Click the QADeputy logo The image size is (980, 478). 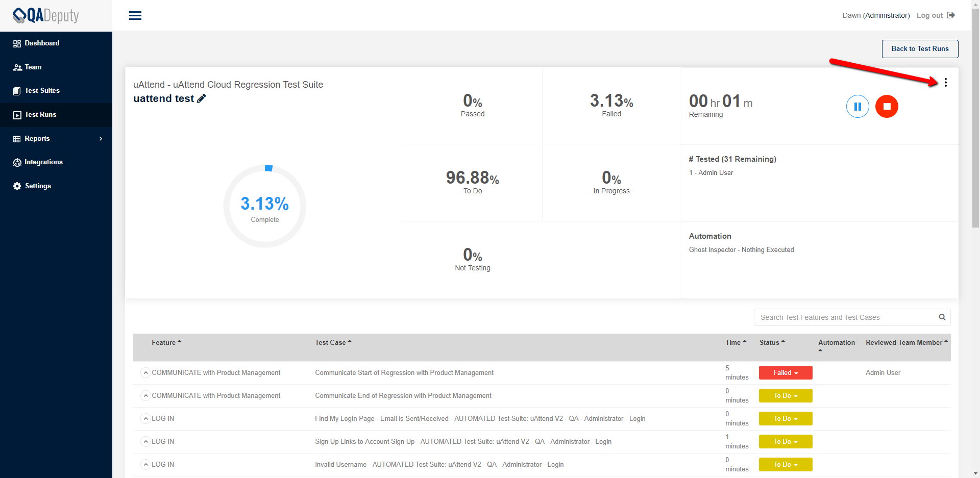[x=46, y=15]
